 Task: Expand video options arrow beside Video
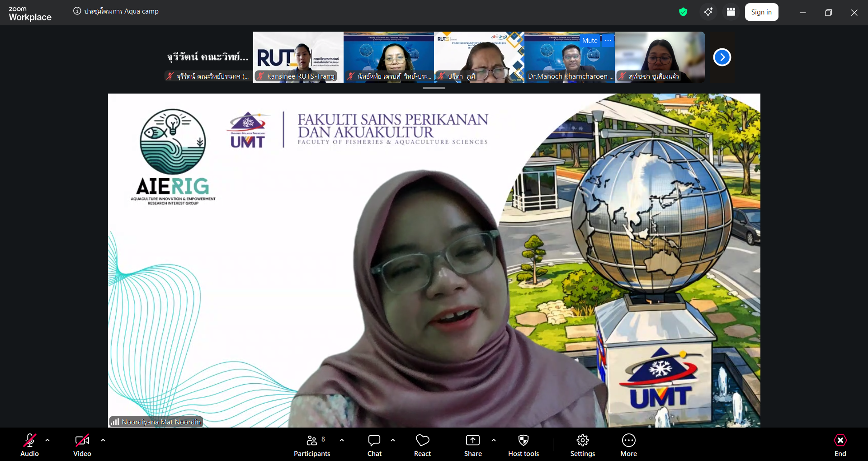[x=103, y=440]
